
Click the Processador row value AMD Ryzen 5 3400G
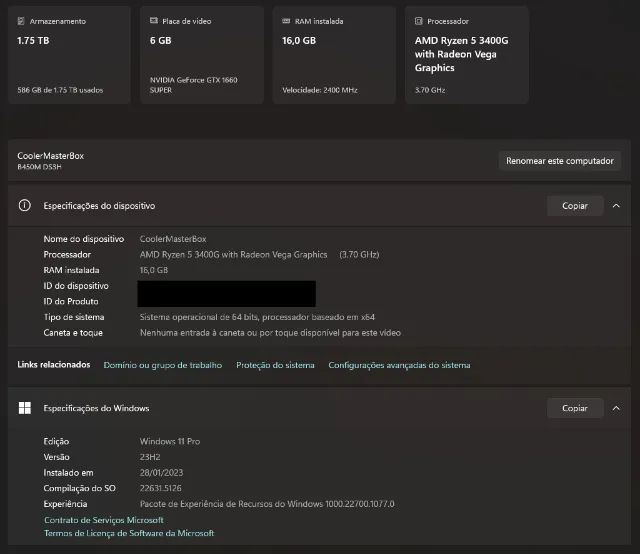point(233,254)
